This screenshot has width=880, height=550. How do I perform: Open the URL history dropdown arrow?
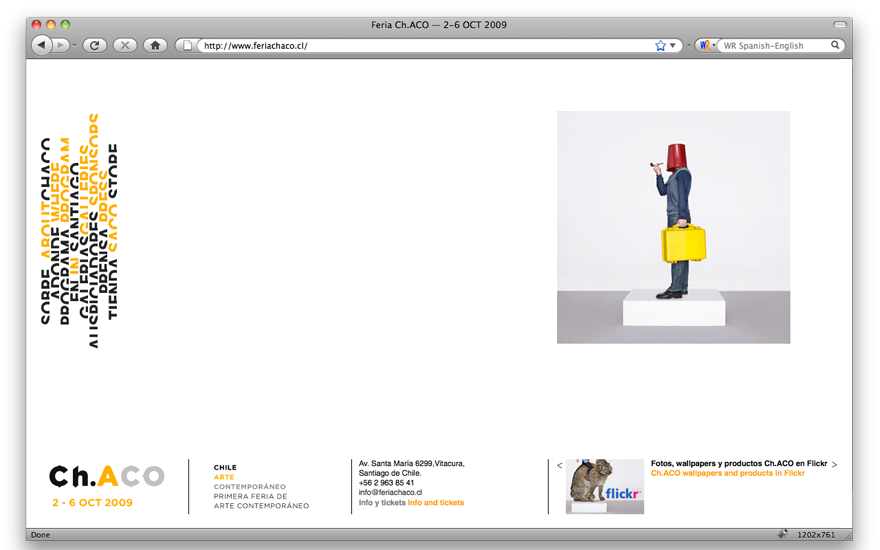point(673,45)
